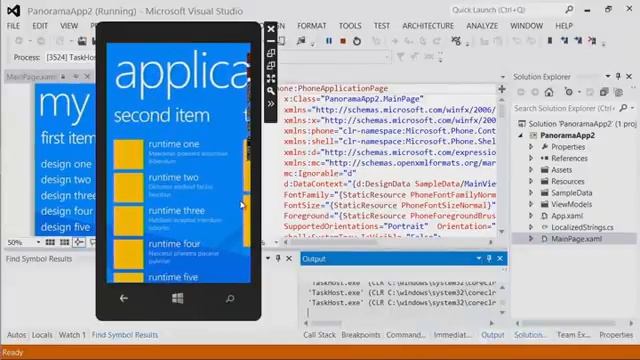The height and width of the screenshot is (360, 640).
Task: Close the Find Symbol Results panel
Action: (x=289, y=258)
